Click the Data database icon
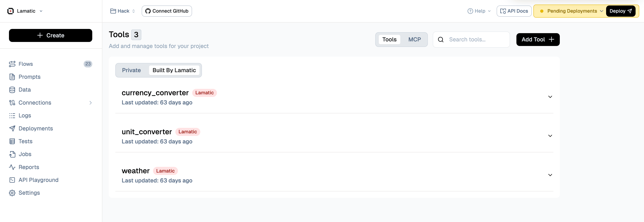This screenshot has width=644, height=222. [x=12, y=90]
